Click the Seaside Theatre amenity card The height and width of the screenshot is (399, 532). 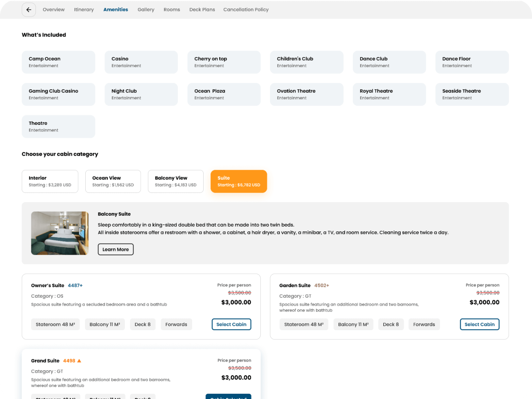coord(472,94)
